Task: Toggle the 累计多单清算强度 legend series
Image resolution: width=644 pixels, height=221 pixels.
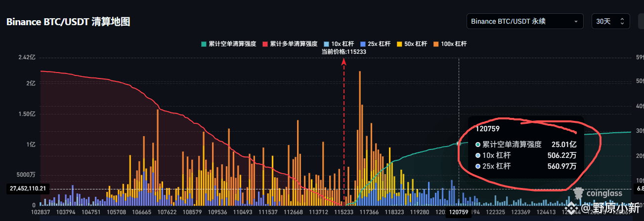Action: pyautogui.click(x=290, y=44)
